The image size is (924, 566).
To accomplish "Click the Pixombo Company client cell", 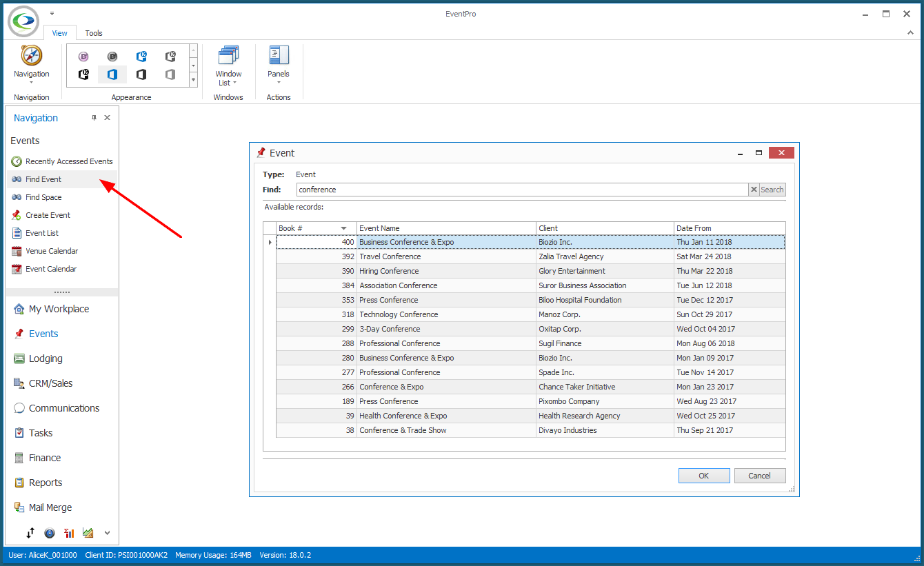I will point(605,401).
